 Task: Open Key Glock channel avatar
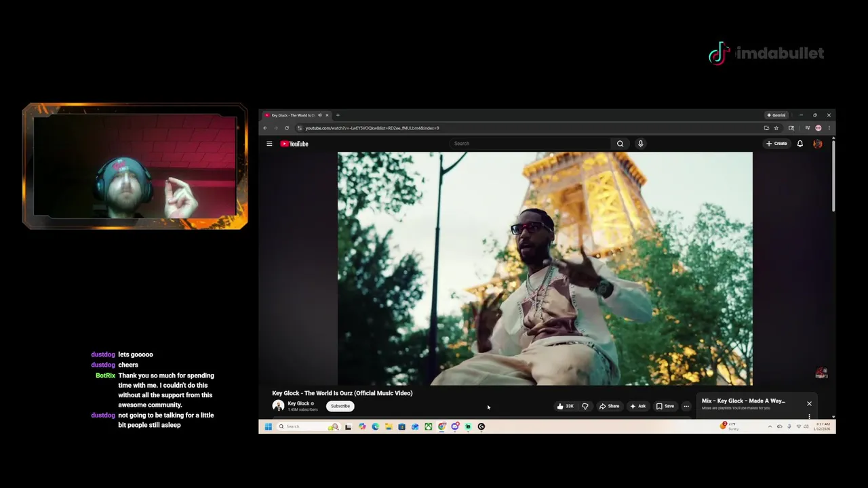[278, 406]
